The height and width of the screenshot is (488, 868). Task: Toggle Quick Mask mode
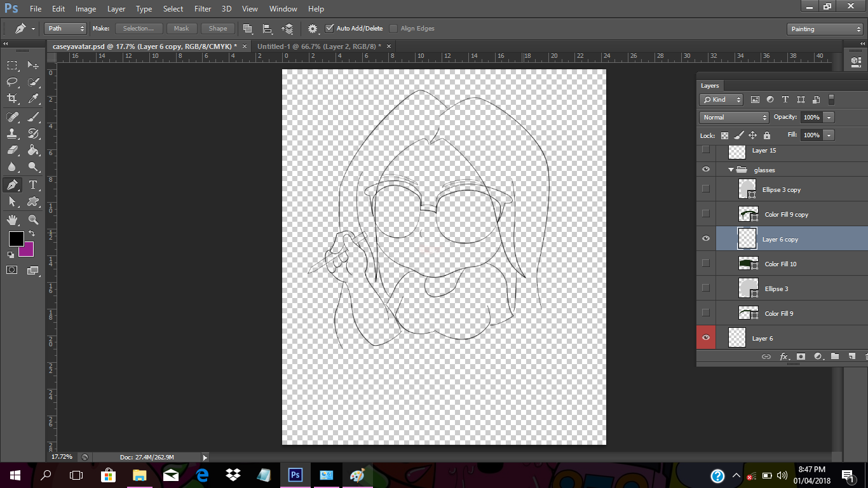pyautogui.click(x=12, y=270)
